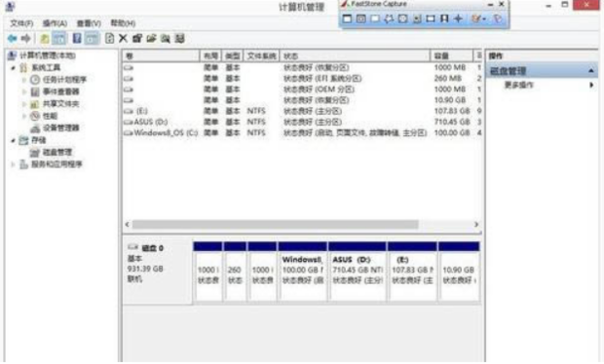The image size is (604, 364).
Task: Expand the 任务计划程序 node arrow
Action: pos(24,80)
